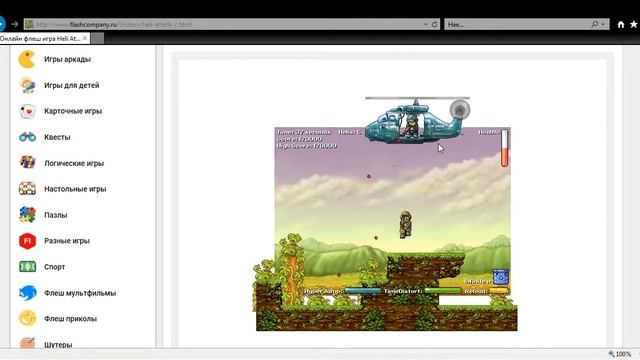
Task: Click the zoom level 100% control
Action: [620, 354]
